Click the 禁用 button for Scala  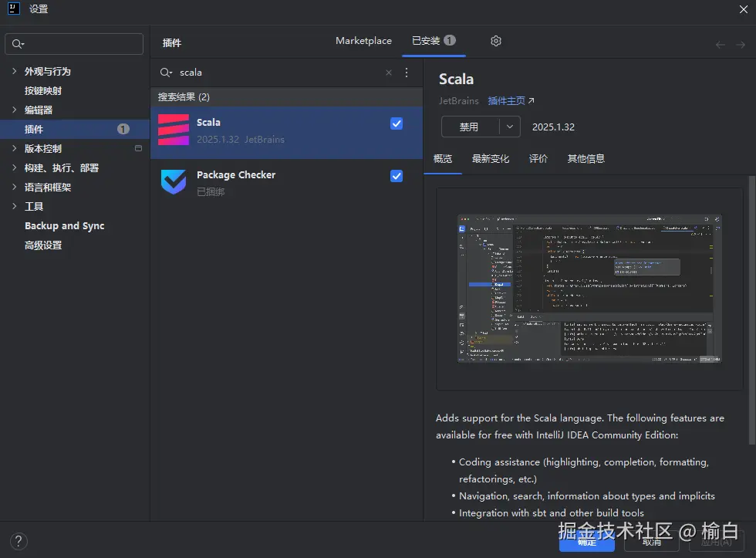click(x=470, y=127)
